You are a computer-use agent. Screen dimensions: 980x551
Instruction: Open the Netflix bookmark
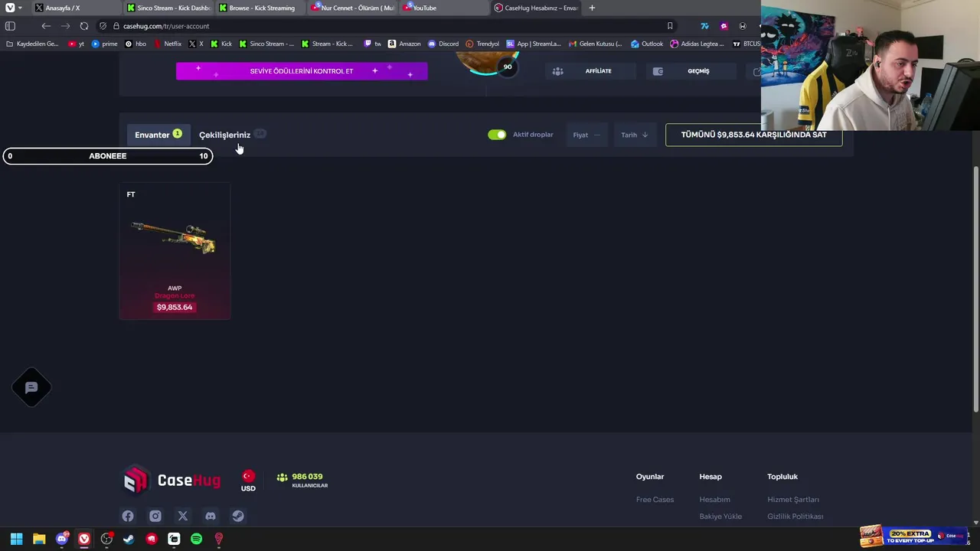click(168, 44)
